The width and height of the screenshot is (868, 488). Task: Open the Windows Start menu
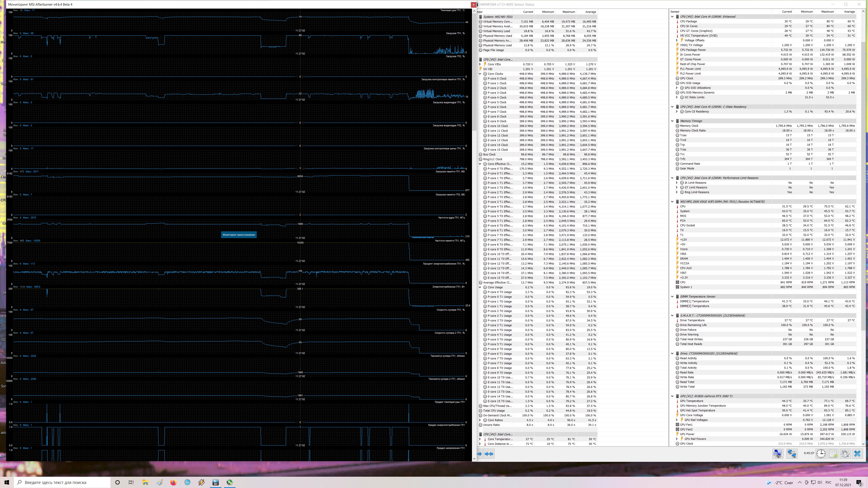[7, 482]
